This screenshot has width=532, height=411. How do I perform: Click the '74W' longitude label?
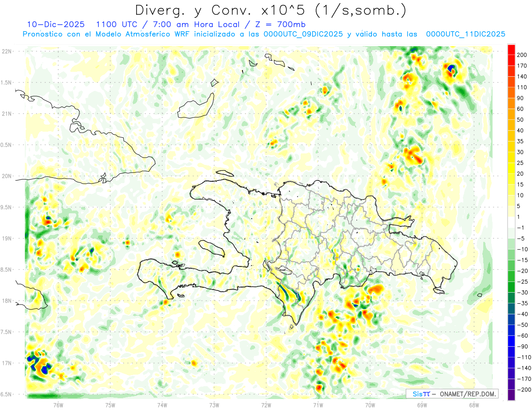162,404
